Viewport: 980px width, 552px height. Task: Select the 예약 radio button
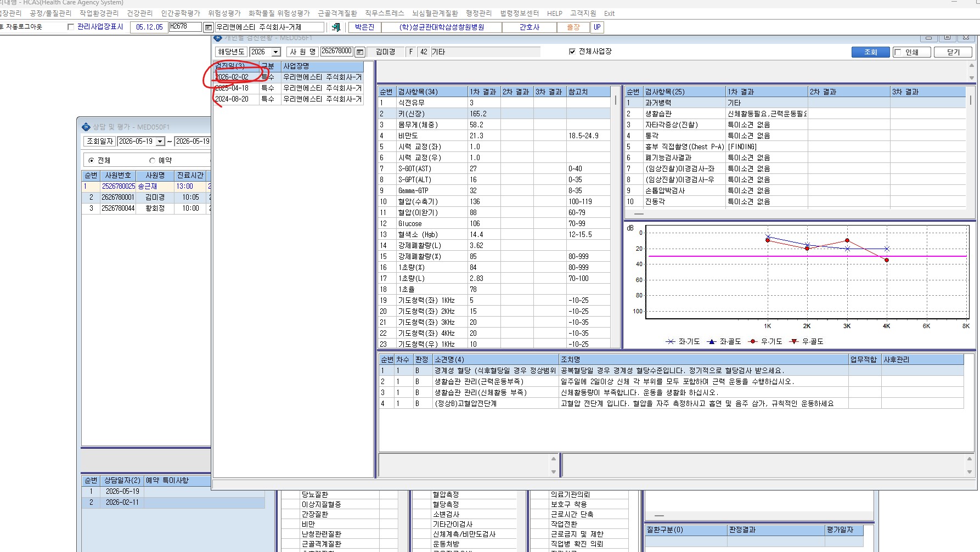click(152, 160)
